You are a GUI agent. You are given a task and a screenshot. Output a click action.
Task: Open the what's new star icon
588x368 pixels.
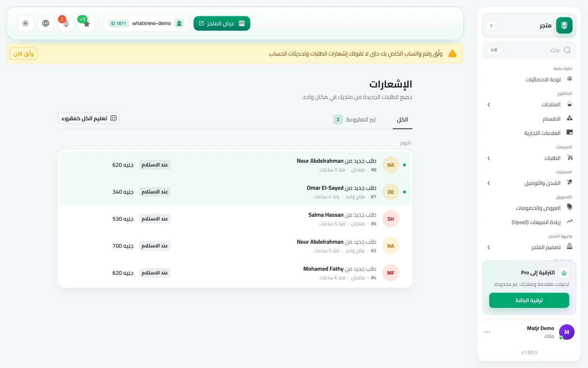(87, 24)
